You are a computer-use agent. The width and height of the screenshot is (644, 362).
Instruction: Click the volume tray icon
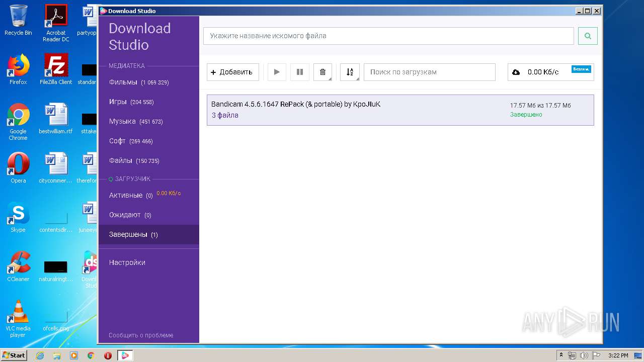pos(584,355)
